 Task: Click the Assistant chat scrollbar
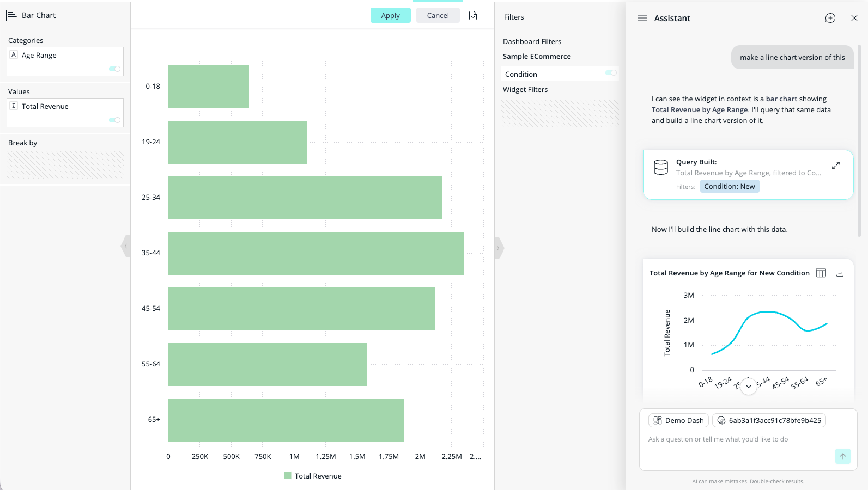(859, 141)
